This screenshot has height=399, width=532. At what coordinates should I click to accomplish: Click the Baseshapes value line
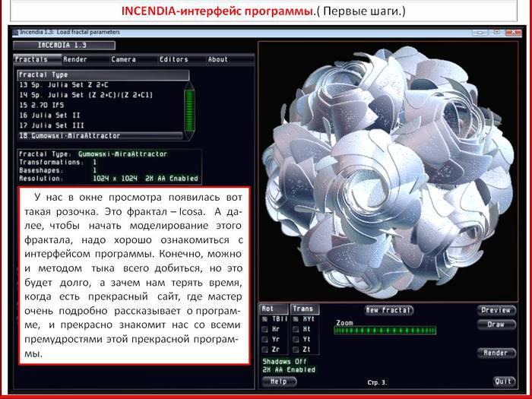pos(58,171)
